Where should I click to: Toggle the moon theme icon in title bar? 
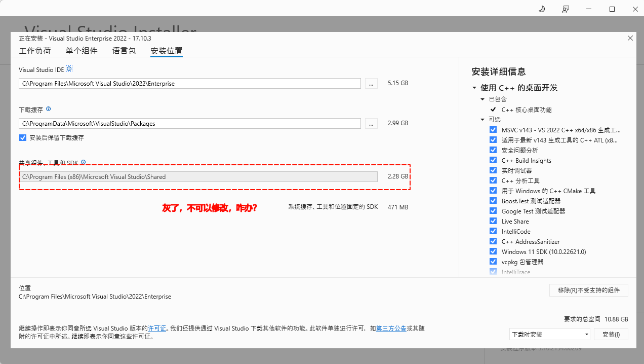[541, 9]
